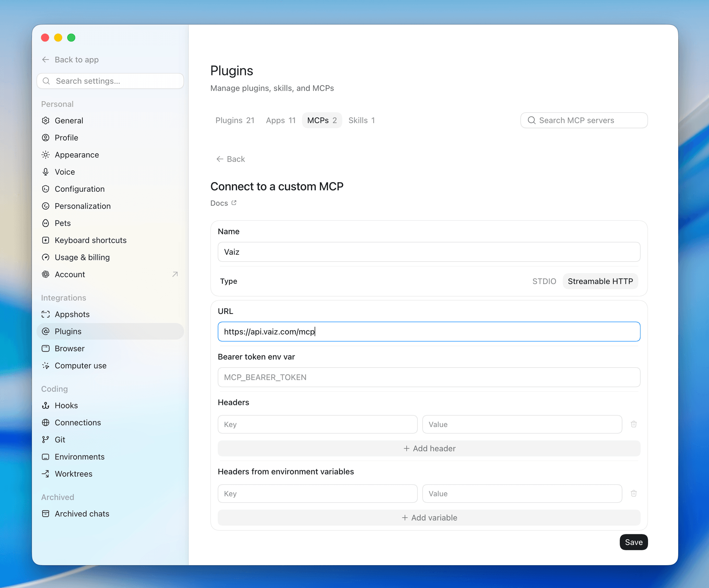709x588 pixels.
Task: Click Add variable button
Action: [429, 517]
